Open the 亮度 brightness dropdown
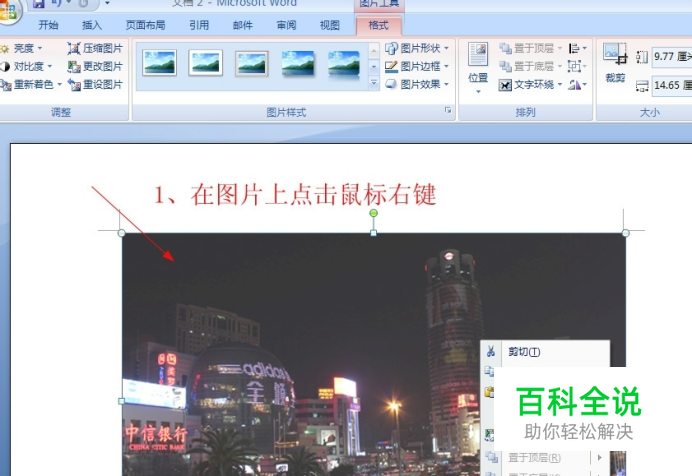This screenshot has width=692, height=476. point(22,48)
